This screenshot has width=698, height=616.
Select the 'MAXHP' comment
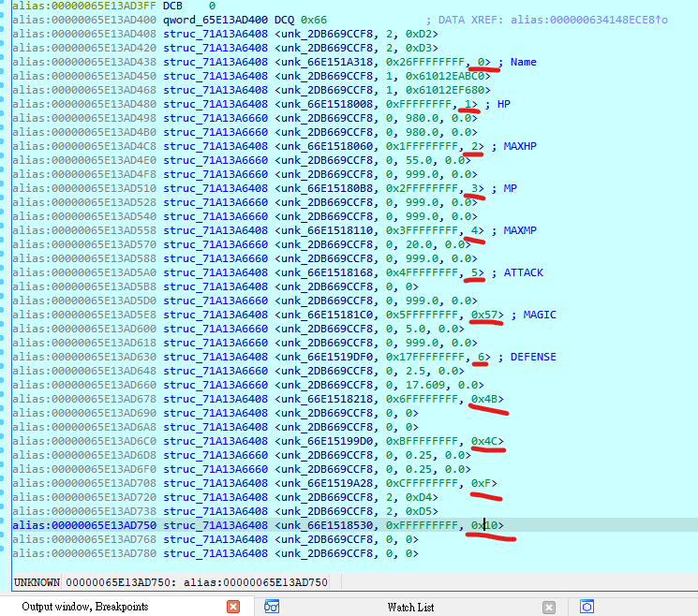(520, 146)
